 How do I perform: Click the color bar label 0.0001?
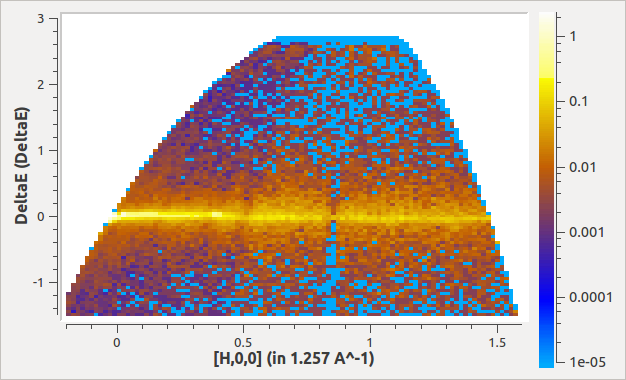[x=590, y=297]
